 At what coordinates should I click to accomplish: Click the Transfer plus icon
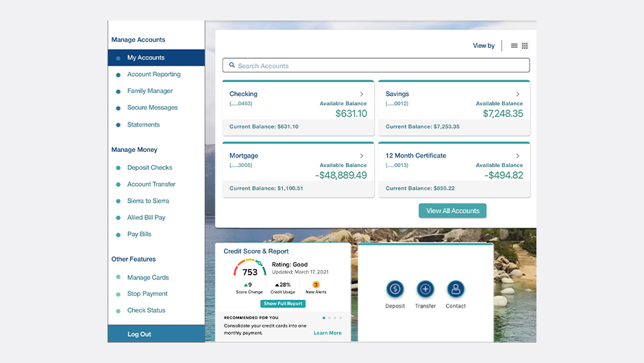pyautogui.click(x=425, y=289)
